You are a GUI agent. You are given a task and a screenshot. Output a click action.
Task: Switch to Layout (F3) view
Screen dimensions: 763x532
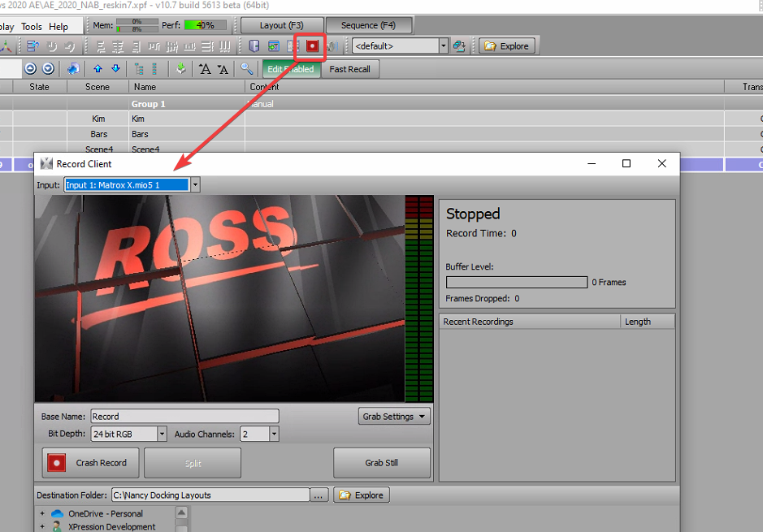[x=282, y=25]
